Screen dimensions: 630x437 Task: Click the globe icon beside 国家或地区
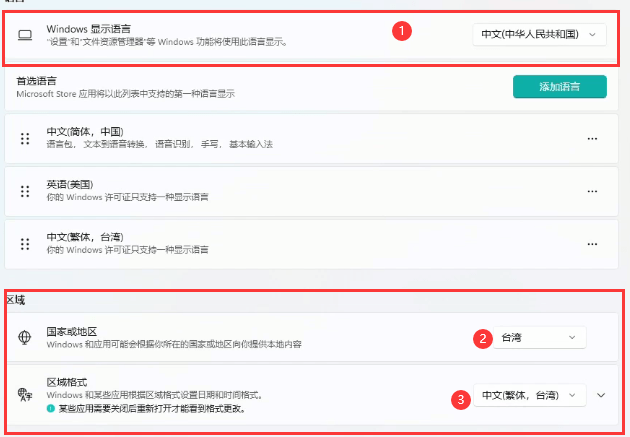pos(25,337)
